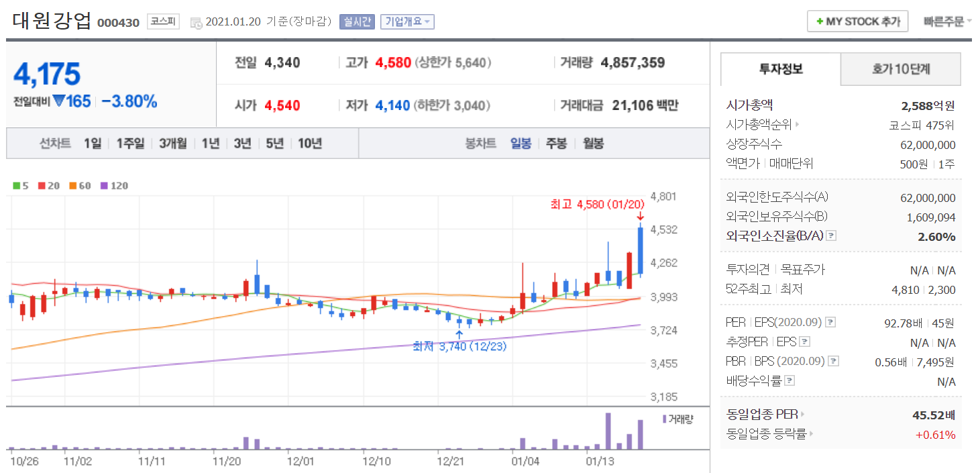The image size is (980, 473).
Task: Click the arrow icon beside 동일업종 PER
Action: (804, 415)
